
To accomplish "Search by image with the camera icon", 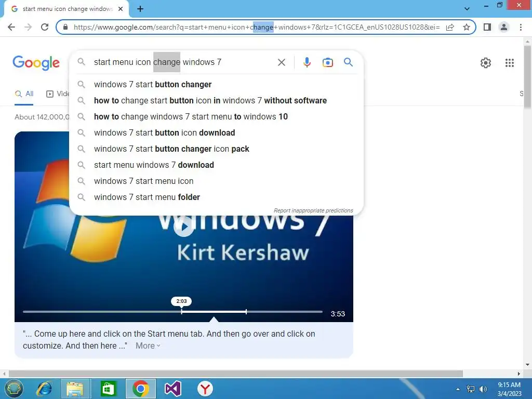I will click(x=327, y=62).
